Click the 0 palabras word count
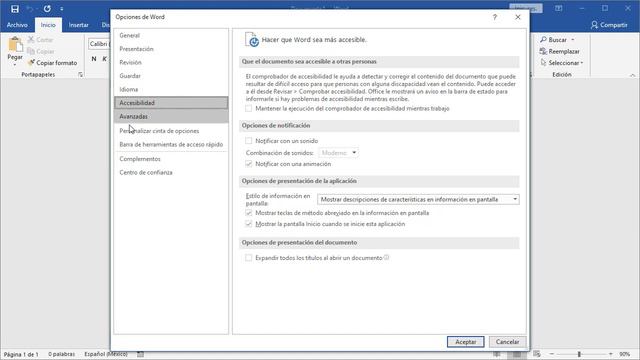Image resolution: width=640 pixels, height=360 pixels. coord(62,354)
